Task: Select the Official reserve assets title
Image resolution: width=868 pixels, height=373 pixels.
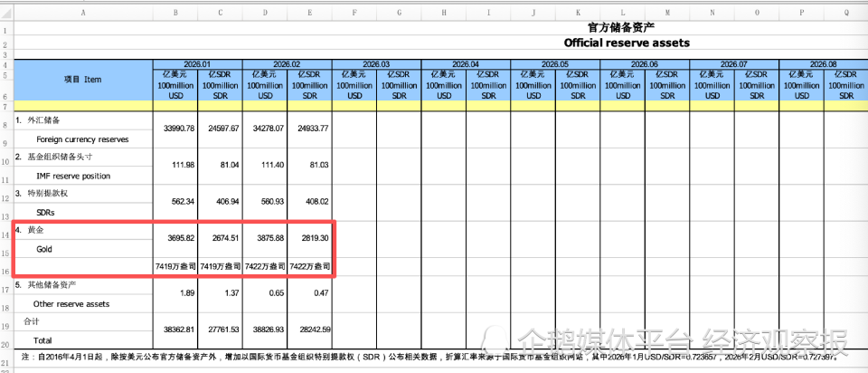Action: [626, 43]
